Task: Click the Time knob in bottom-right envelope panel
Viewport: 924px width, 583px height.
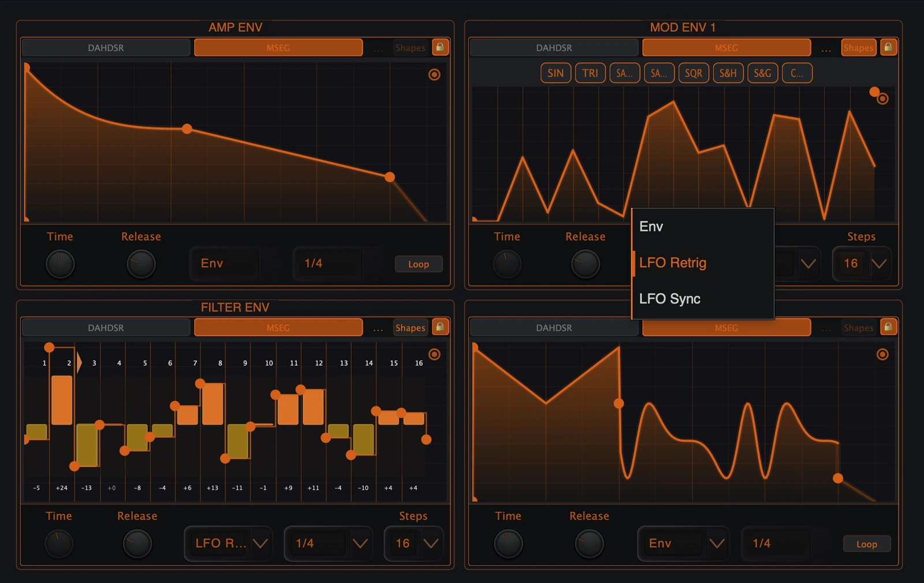Action: (x=508, y=544)
